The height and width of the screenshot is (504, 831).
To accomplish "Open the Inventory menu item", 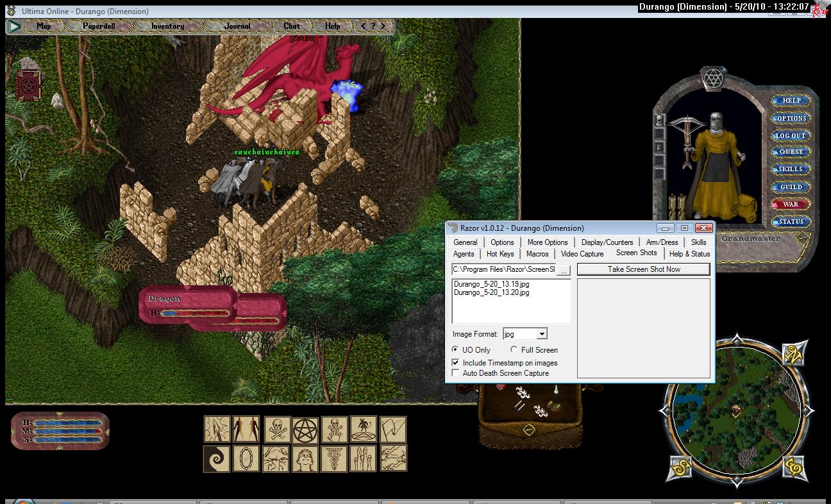I will 167,26.
